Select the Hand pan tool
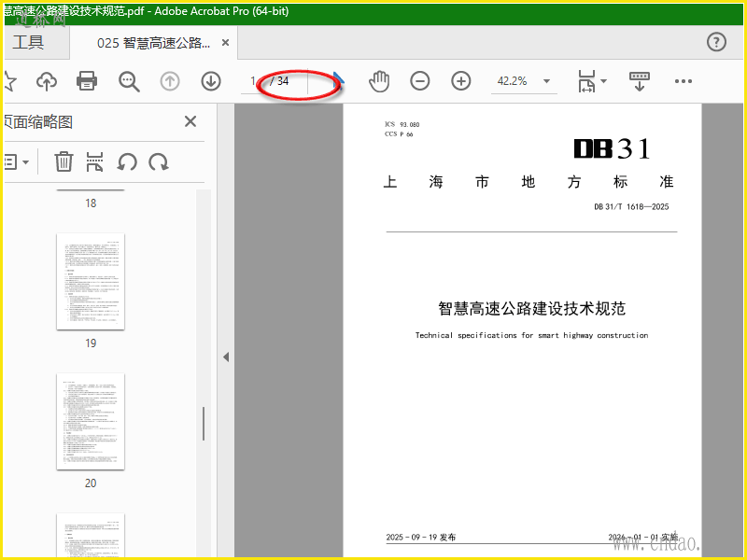This screenshot has height=560, width=747. point(379,81)
